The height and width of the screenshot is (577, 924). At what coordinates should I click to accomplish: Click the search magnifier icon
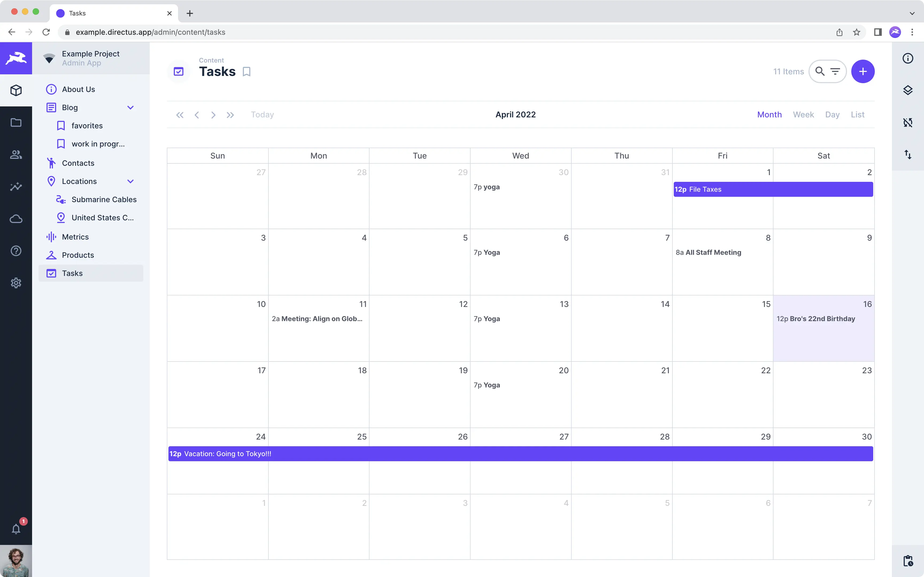(819, 71)
